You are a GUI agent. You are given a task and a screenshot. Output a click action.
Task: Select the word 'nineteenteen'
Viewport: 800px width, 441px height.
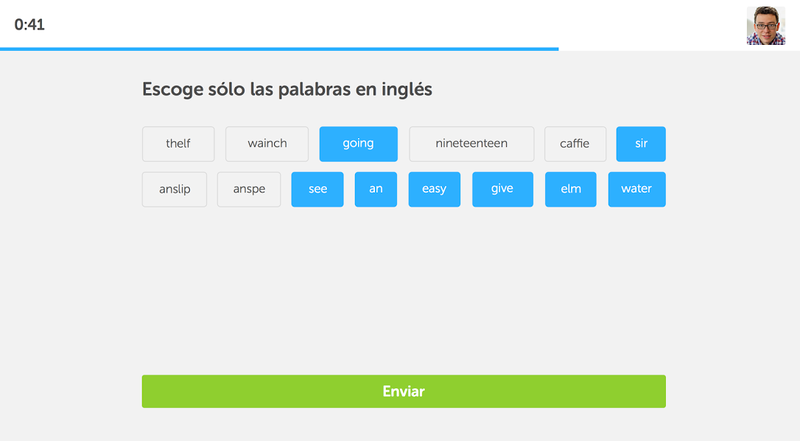[471, 144]
